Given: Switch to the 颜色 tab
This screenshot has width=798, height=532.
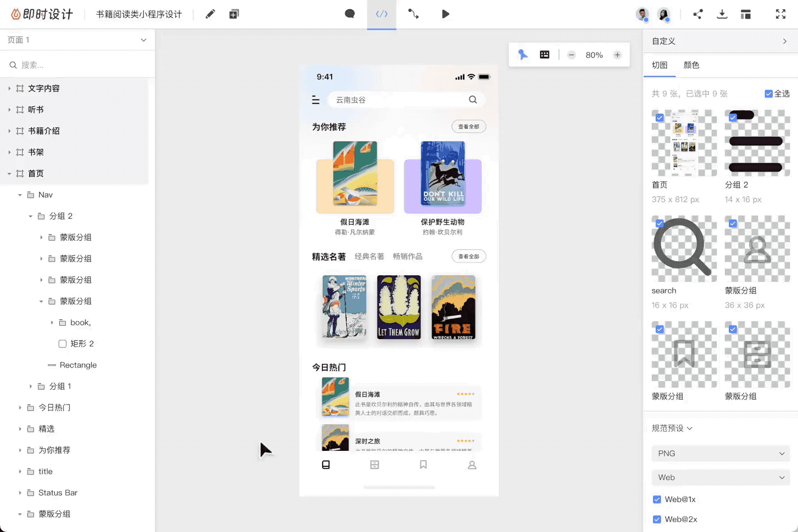Looking at the screenshot, I should pyautogui.click(x=691, y=65).
